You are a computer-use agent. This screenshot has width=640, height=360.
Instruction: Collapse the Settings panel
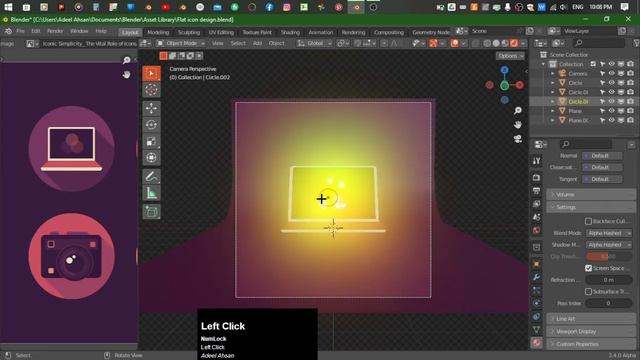pos(590,207)
